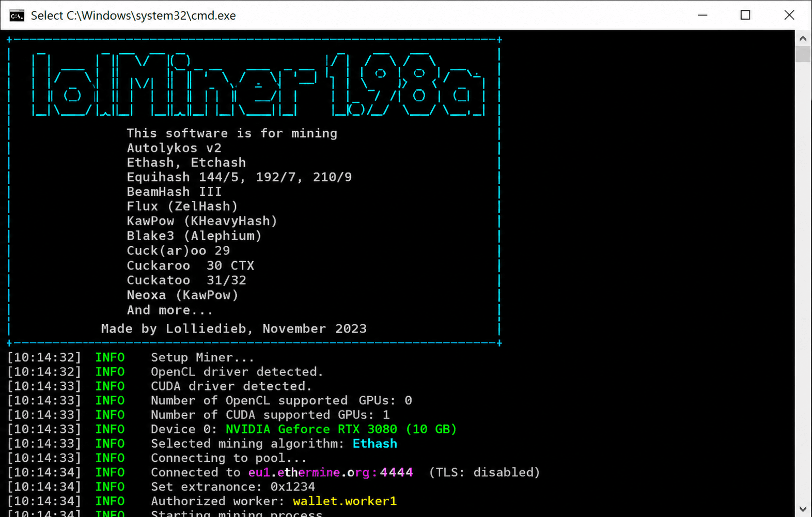Image resolution: width=812 pixels, height=517 pixels.
Task: Click the 'And more...' line
Action: 170,310
